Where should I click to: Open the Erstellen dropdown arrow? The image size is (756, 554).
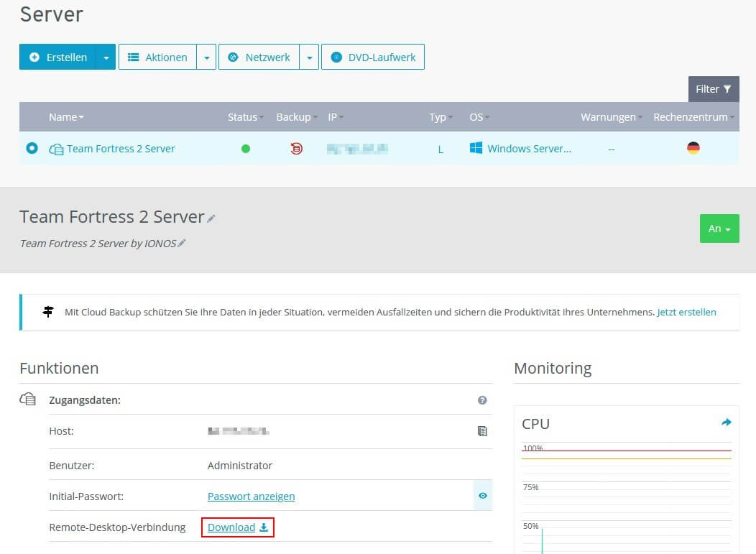[x=106, y=57]
